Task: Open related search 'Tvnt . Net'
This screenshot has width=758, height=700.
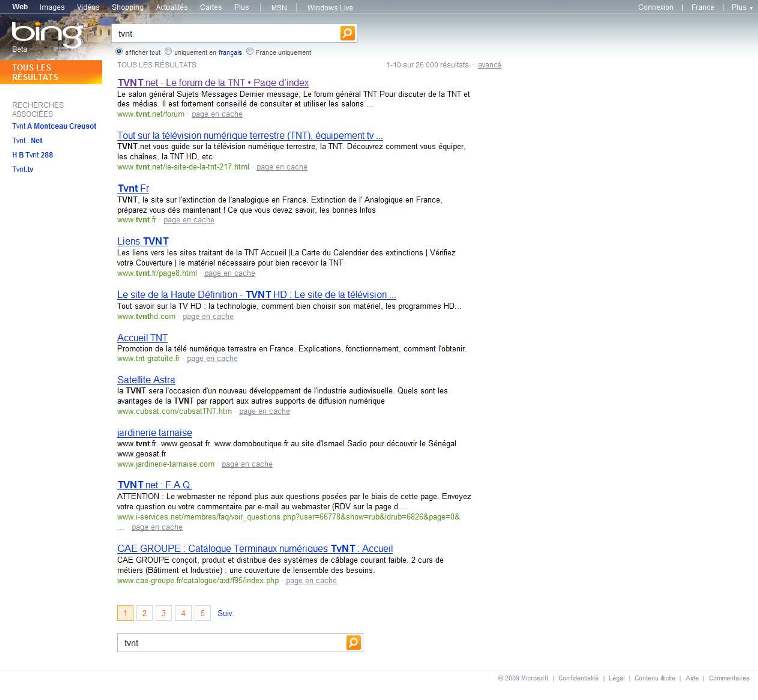Action: tap(28, 141)
